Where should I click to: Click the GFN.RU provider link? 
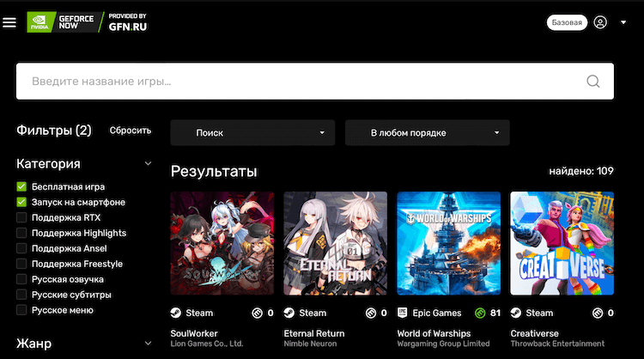click(x=127, y=22)
